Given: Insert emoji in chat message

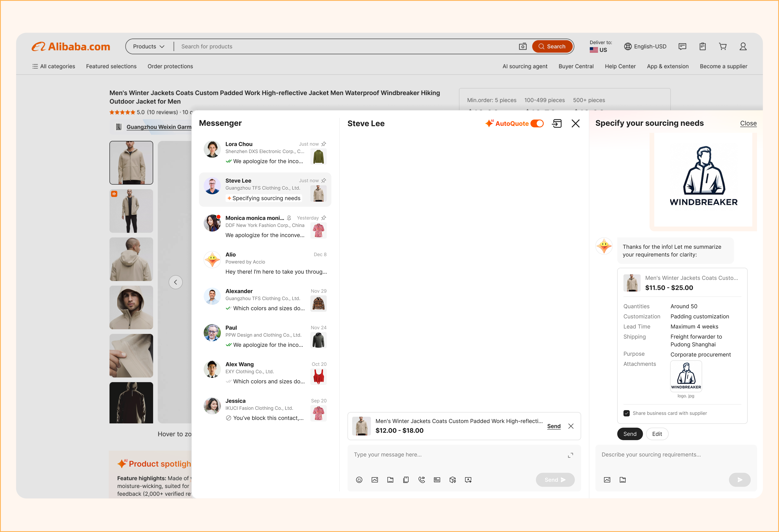Looking at the screenshot, I should [359, 480].
